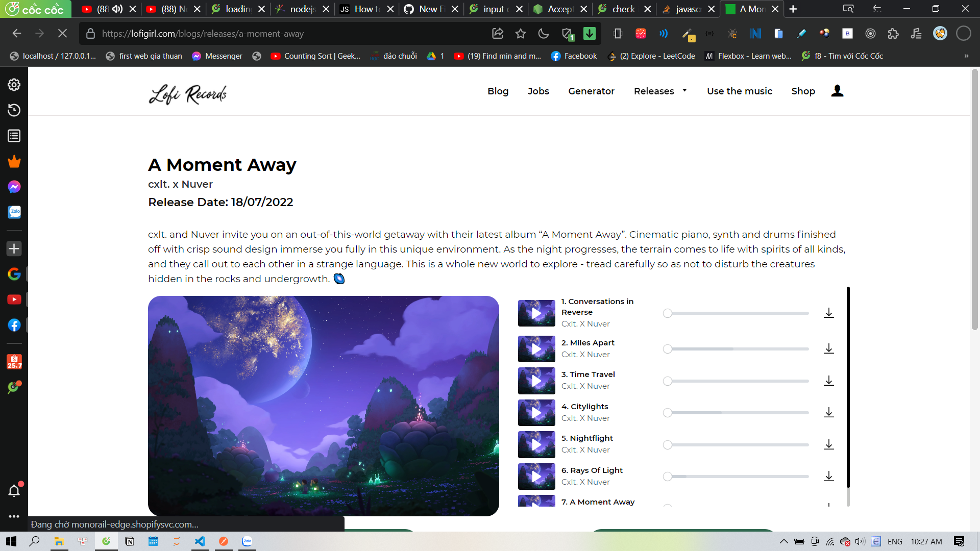Open sidebar settings gear
Viewport: 980px width, 551px height.
tap(14, 85)
